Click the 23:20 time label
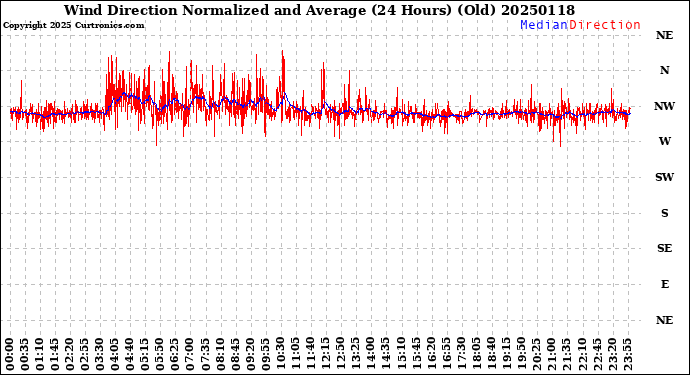This screenshot has width=690, height=375. point(612,354)
